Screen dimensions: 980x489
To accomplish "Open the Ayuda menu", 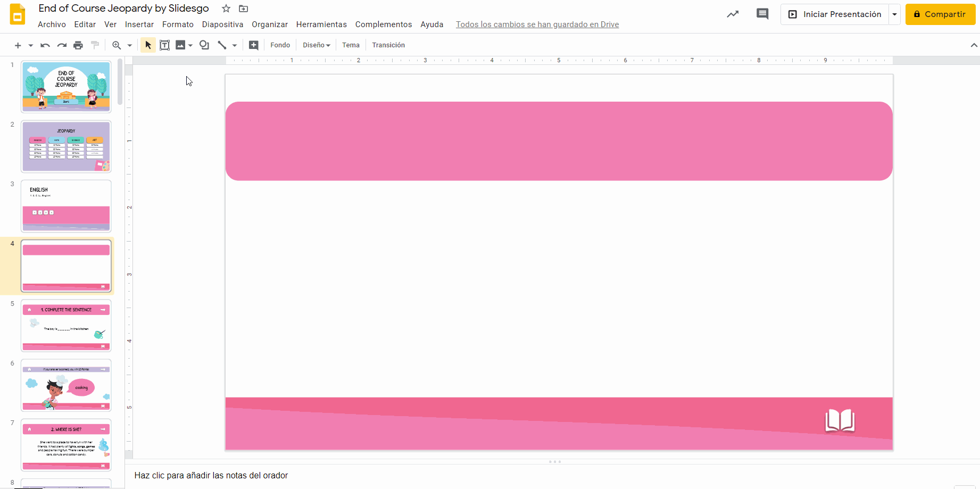I will click(x=432, y=24).
